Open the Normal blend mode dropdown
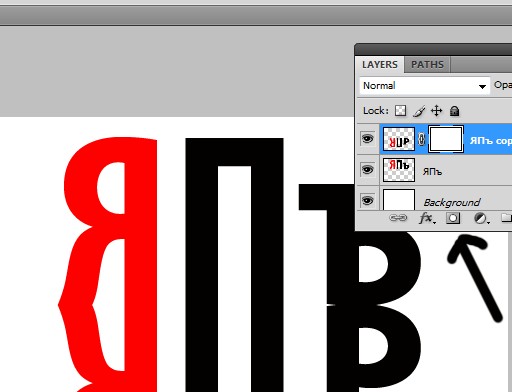This screenshot has width=512, height=392. [x=425, y=86]
